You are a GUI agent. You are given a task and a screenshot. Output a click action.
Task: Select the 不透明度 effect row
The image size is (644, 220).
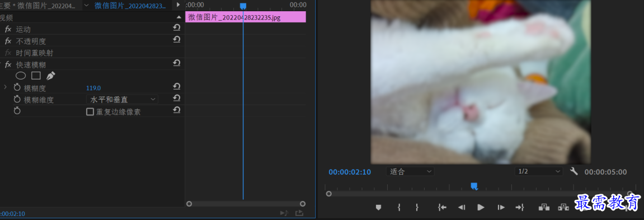pos(31,41)
